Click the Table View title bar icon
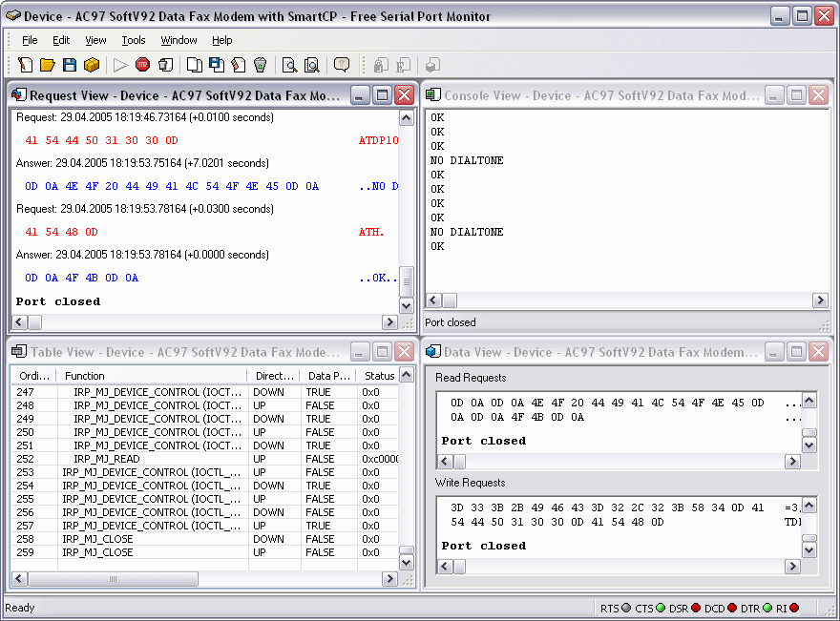Image resolution: width=840 pixels, height=621 pixels. (x=19, y=352)
